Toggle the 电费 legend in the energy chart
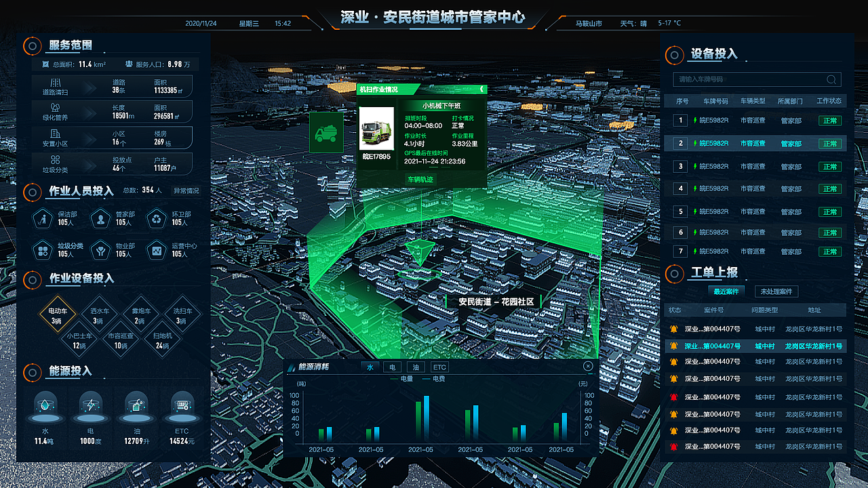 pyautogui.click(x=434, y=380)
